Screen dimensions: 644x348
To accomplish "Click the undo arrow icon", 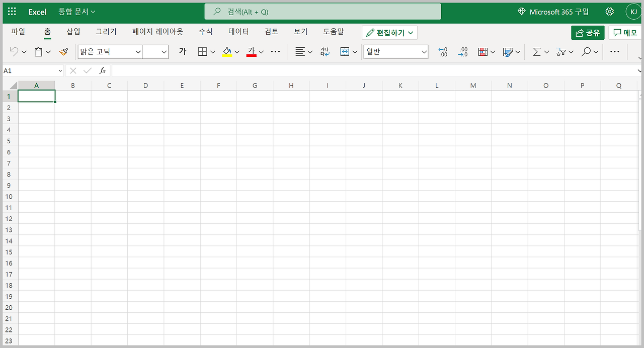I will click(14, 52).
